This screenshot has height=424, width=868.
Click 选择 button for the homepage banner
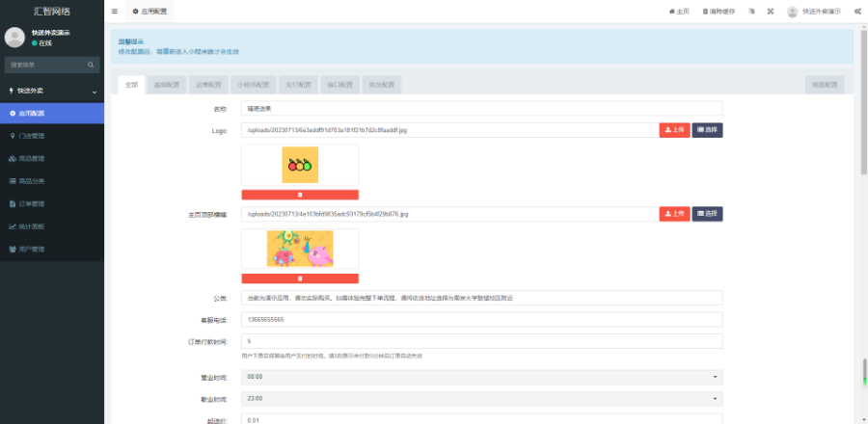[x=707, y=214]
